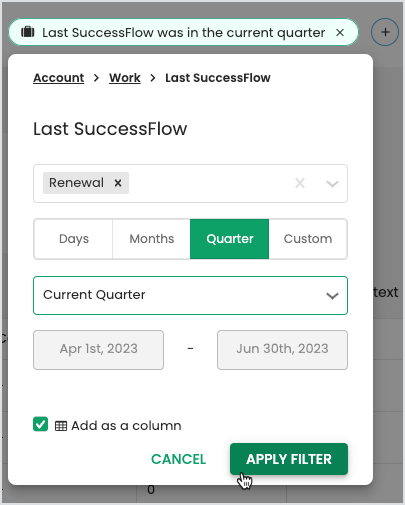The height and width of the screenshot is (505, 405).
Task: Select the Quarter tab
Action: pos(230,239)
